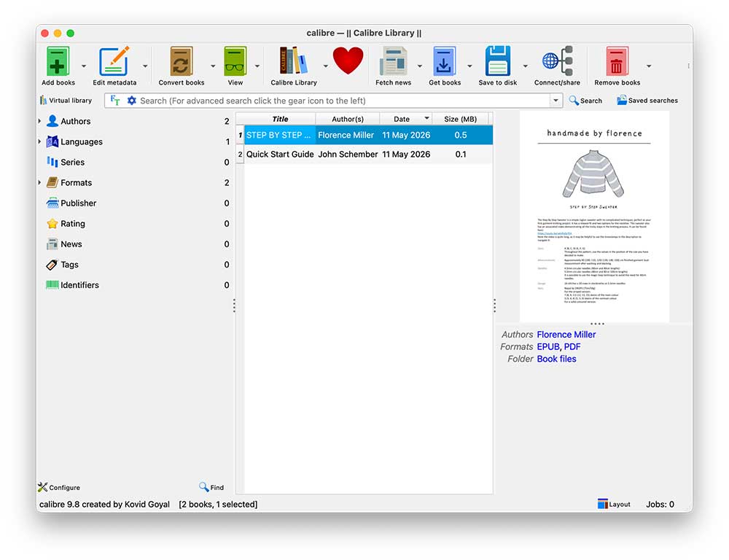
Task: Open the EPUB format link
Action: tap(548, 346)
